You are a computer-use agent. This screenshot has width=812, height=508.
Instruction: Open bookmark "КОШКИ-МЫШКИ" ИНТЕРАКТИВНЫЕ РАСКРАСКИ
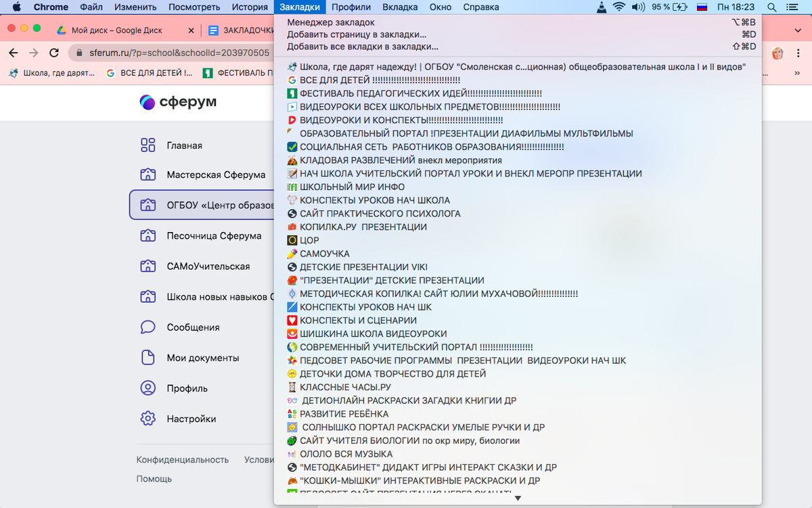pyautogui.click(x=518, y=481)
